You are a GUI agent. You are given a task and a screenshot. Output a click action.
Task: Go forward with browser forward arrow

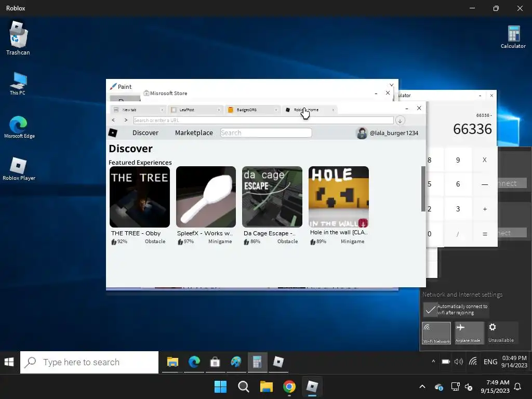coord(126,120)
